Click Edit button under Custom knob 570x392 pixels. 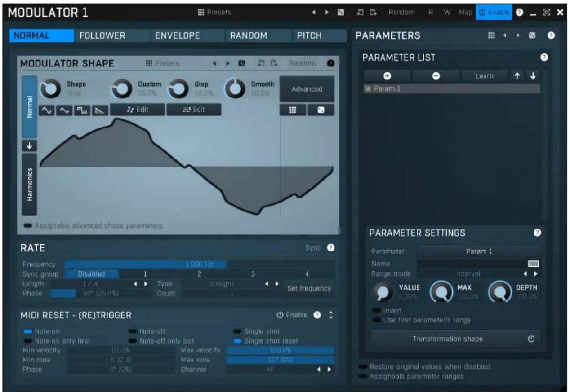click(138, 110)
